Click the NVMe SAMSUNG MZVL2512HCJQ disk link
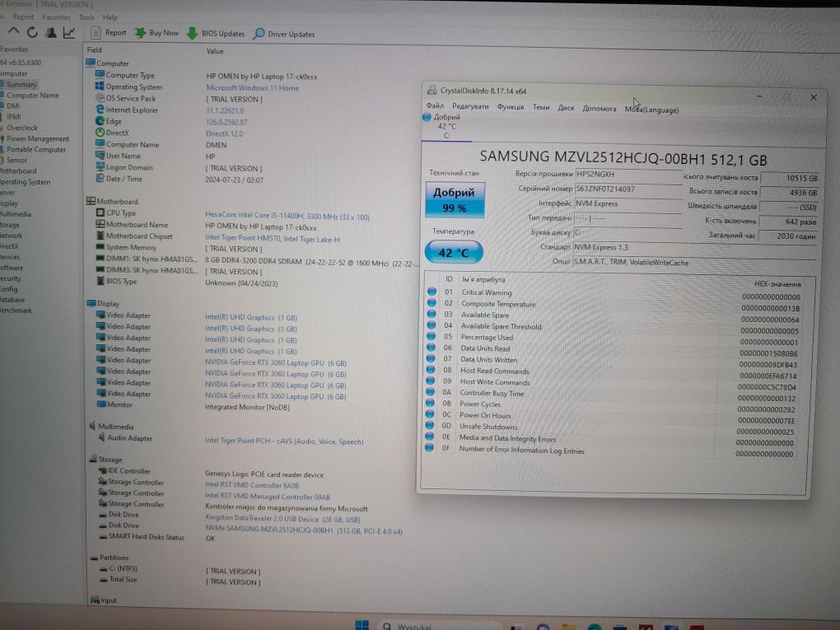Image resolution: width=840 pixels, height=630 pixels. (304, 530)
